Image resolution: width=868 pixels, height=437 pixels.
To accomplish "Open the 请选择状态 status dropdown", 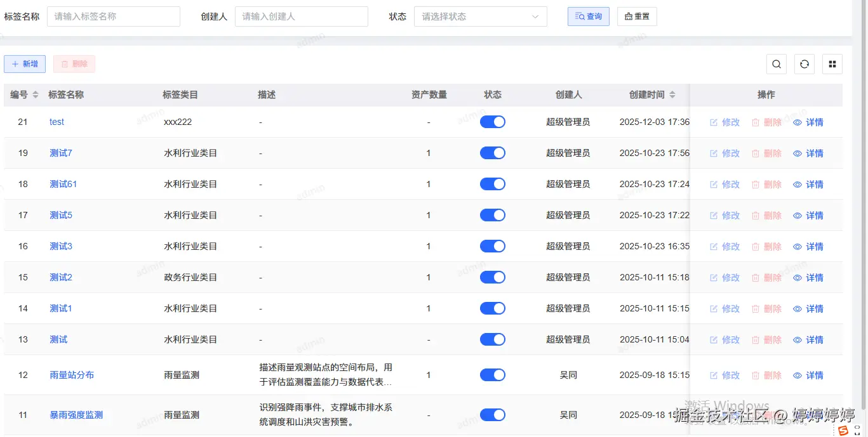I will tap(480, 16).
